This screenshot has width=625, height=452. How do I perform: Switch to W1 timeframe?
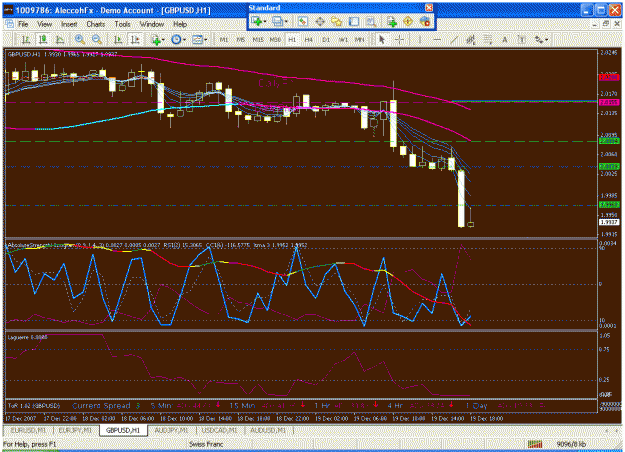tap(343, 39)
